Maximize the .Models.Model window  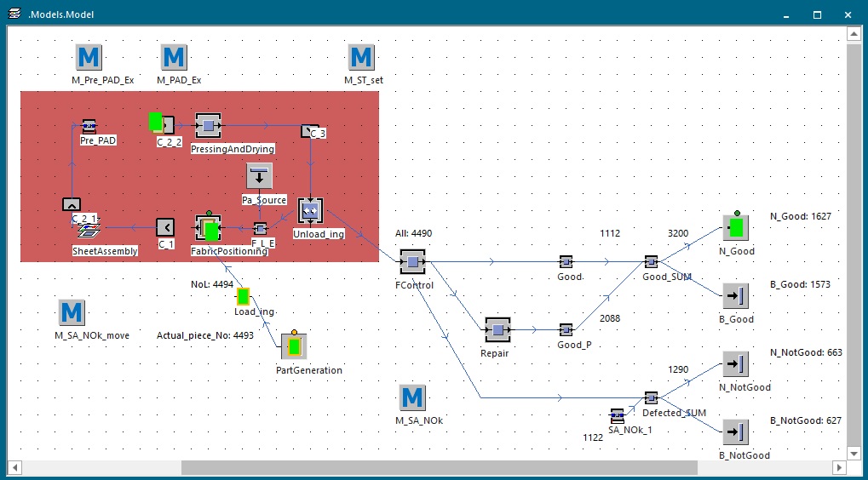pyautogui.click(x=816, y=14)
